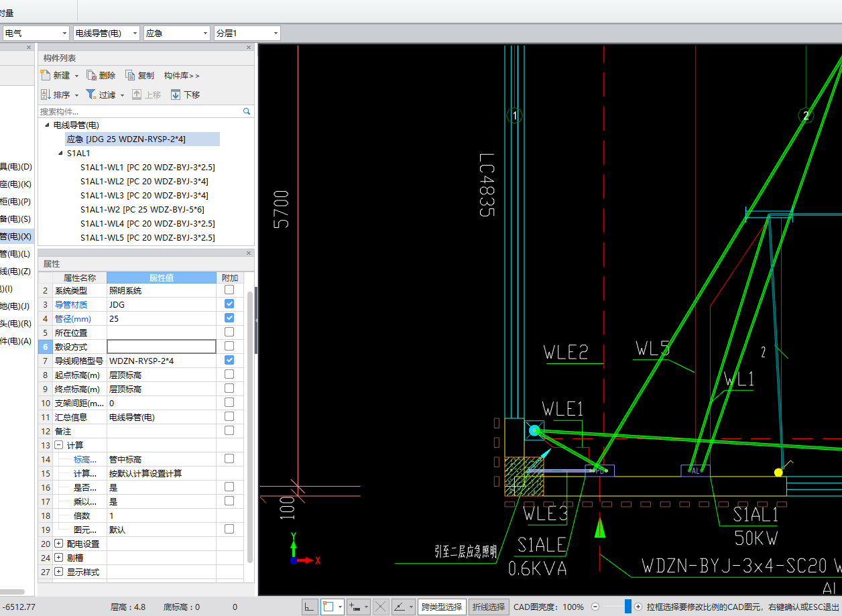Select S1AL1-WL3 [PC 20 WDZ-BYJ-3*4] row
The height and width of the screenshot is (616, 842).
pyautogui.click(x=144, y=195)
